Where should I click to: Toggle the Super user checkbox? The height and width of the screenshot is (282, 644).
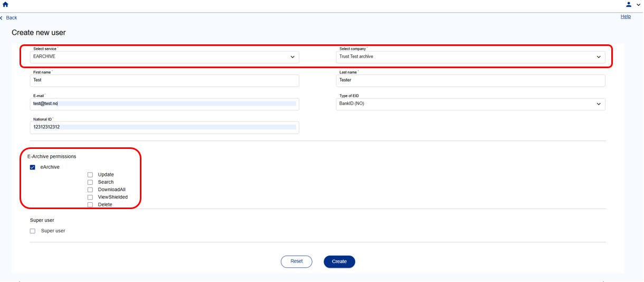pos(33,231)
